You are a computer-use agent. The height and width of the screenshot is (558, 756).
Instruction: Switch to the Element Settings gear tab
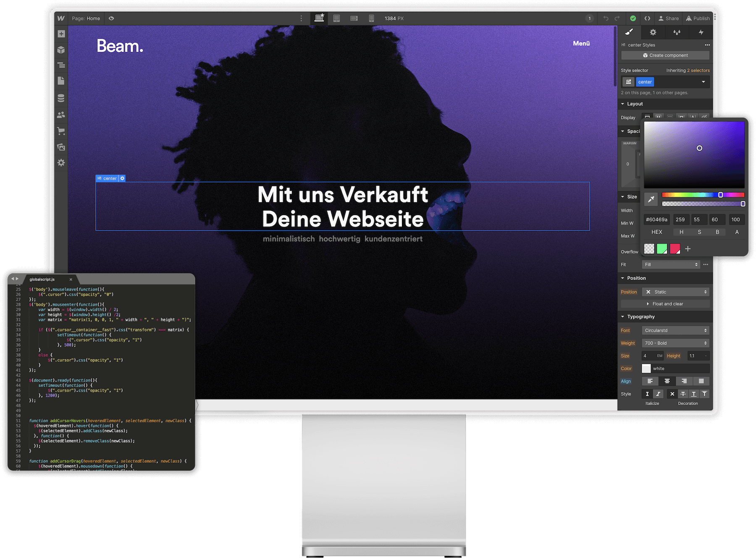[x=653, y=32]
